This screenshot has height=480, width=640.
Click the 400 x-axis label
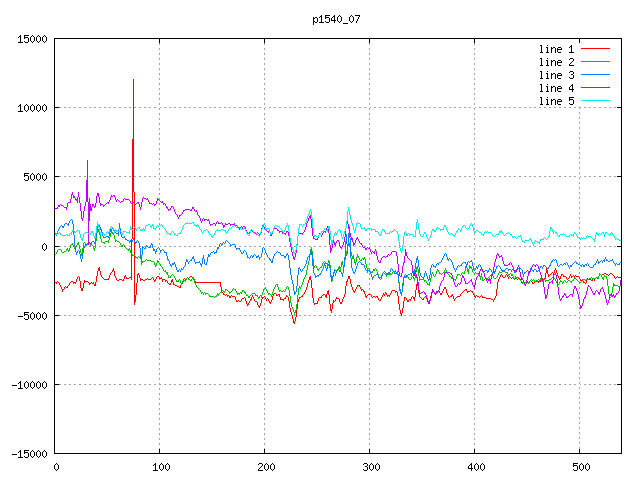476,467
